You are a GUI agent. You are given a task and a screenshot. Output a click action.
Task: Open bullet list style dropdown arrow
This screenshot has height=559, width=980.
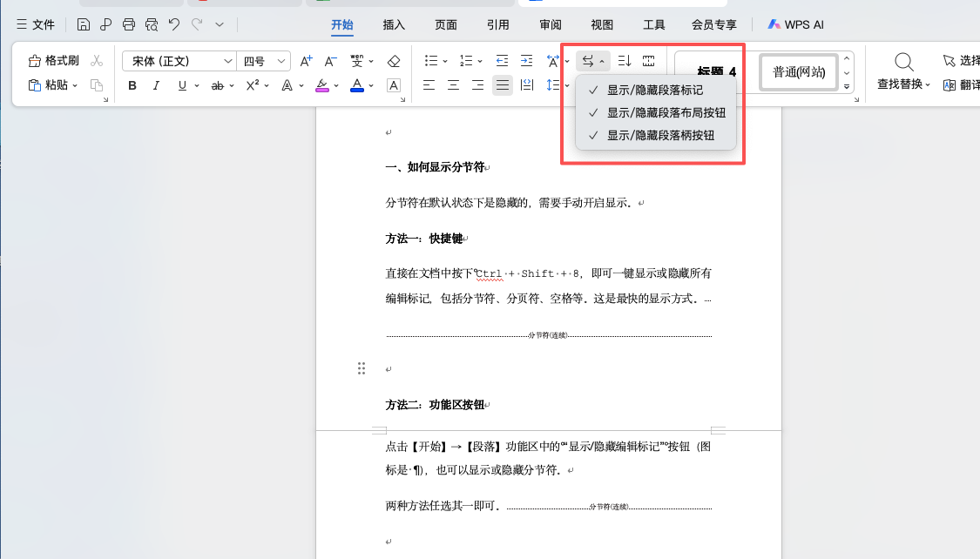tap(445, 61)
